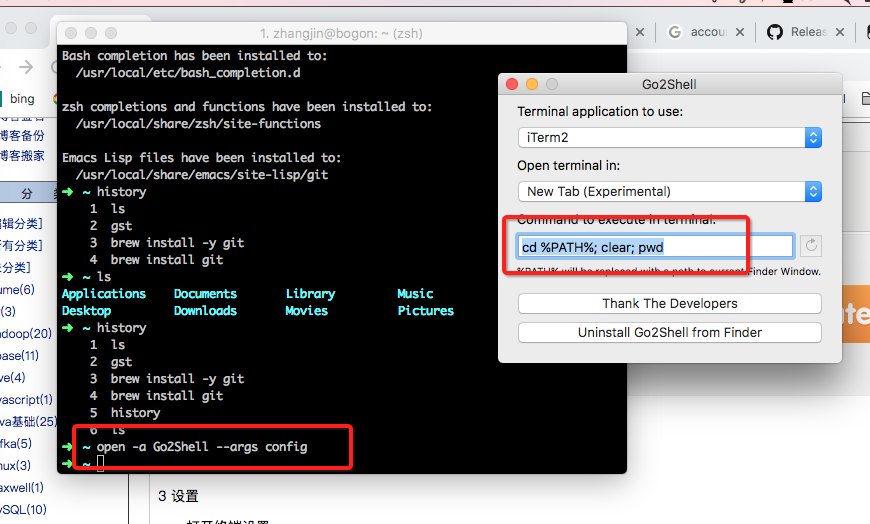Image resolution: width=870 pixels, height=524 pixels.
Task: Open the bing bookmark
Action: click(x=22, y=99)
